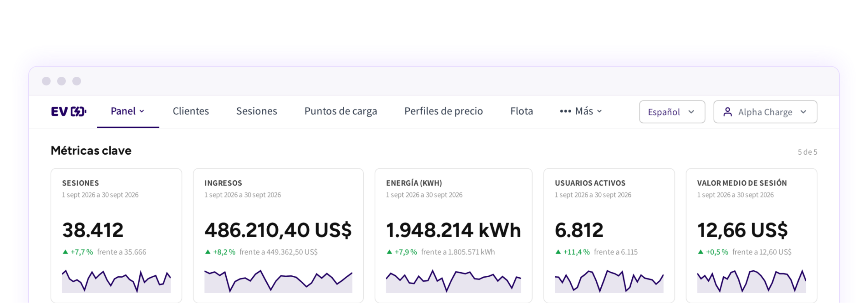Image resolution: width=868 pixels, height=303 pixels.
Task: Navigate to the Flota tab
Action: pos(521,111)
